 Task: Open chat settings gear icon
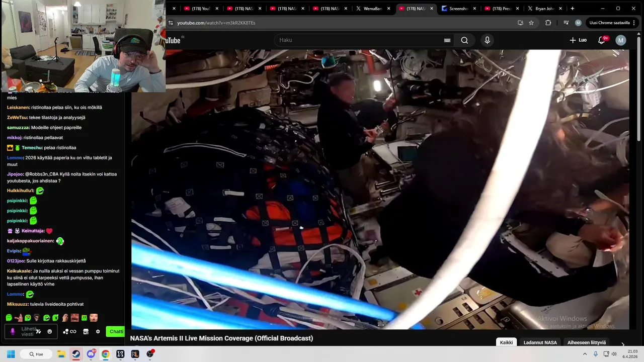coord(98,331)
